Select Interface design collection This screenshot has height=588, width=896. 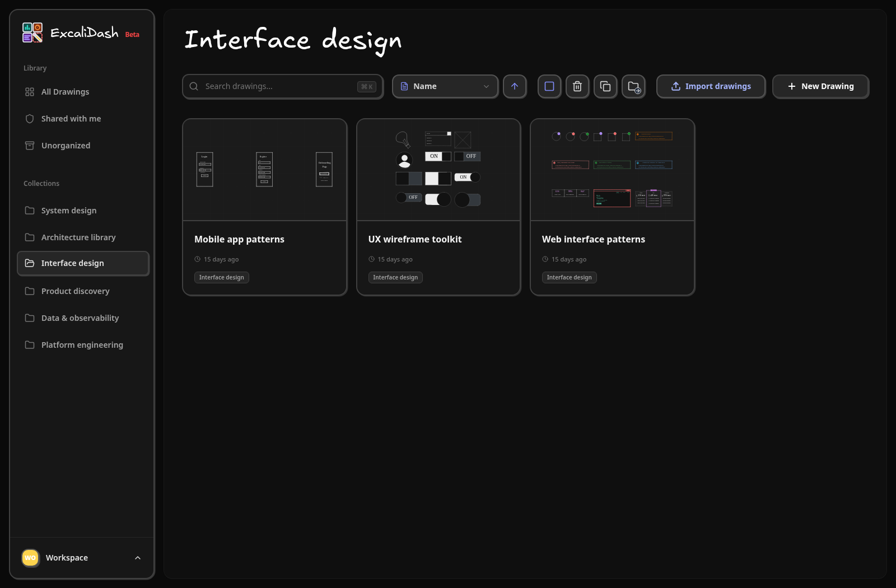pyautogui.click(x=83, y=263)
